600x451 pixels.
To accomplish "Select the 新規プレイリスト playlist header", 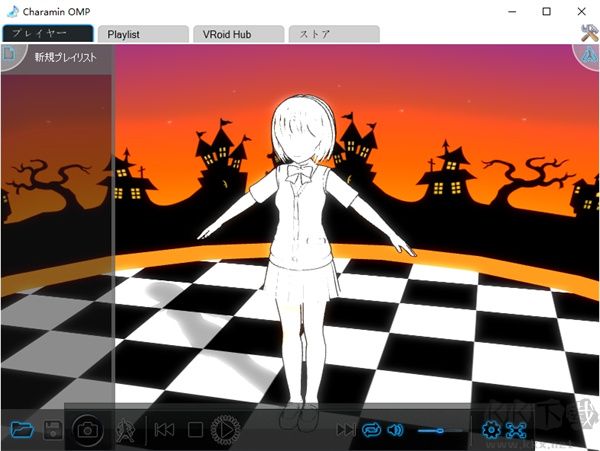I will pos(65,57).
